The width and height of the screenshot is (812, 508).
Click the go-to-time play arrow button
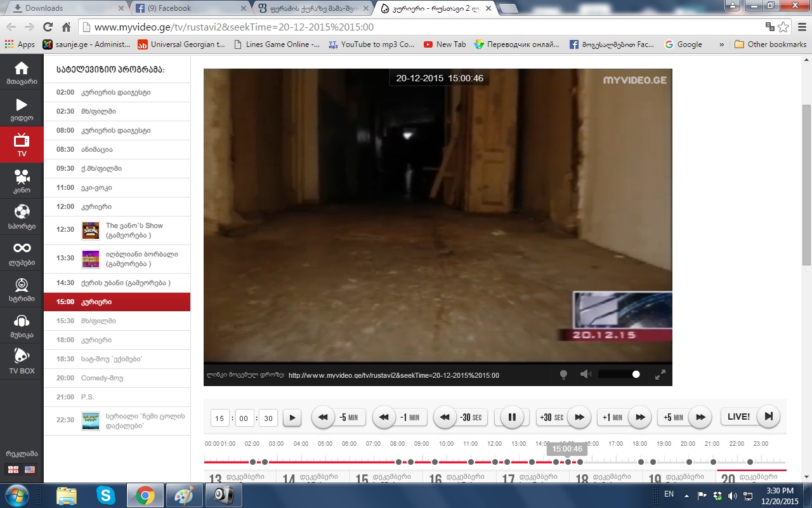pyautogui.click(x=292, y=418)
